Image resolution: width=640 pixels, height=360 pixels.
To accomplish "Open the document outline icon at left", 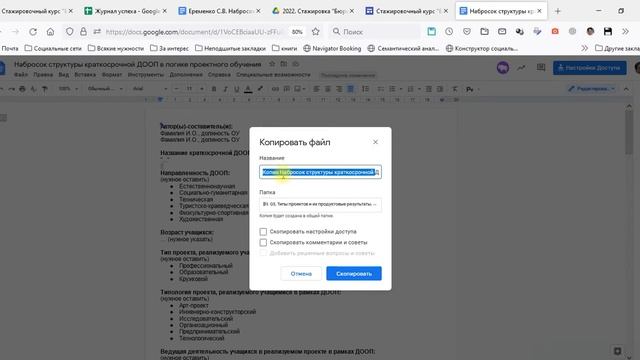I will click(x=4, y=118).
